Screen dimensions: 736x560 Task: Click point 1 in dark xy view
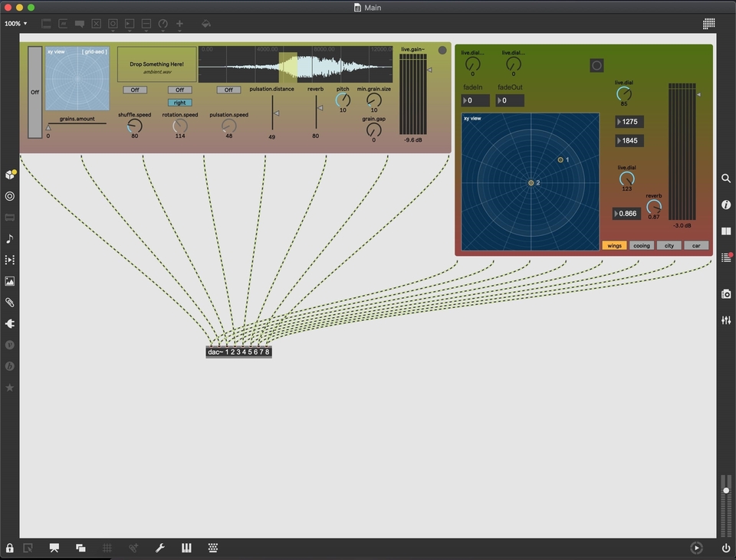[x=560, y=160]
